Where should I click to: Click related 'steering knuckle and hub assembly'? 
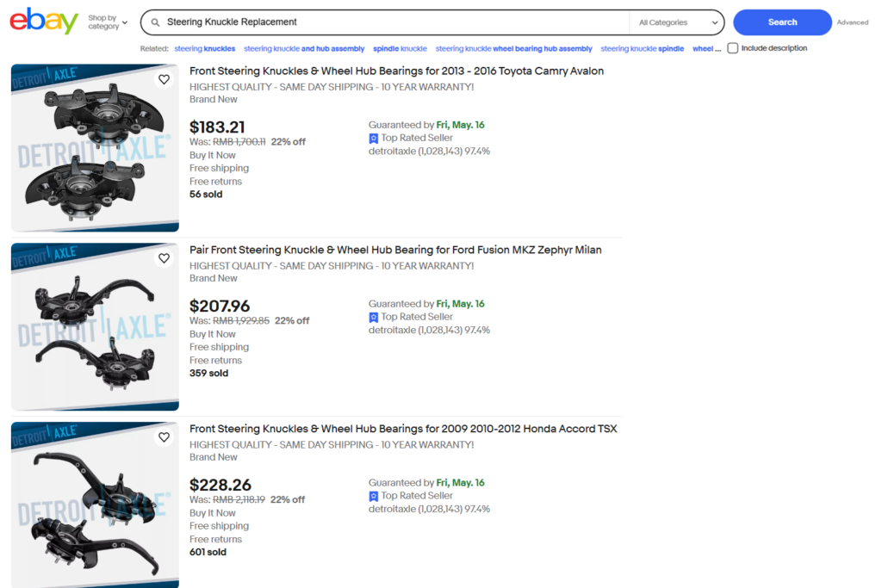(x=304, y=48)
